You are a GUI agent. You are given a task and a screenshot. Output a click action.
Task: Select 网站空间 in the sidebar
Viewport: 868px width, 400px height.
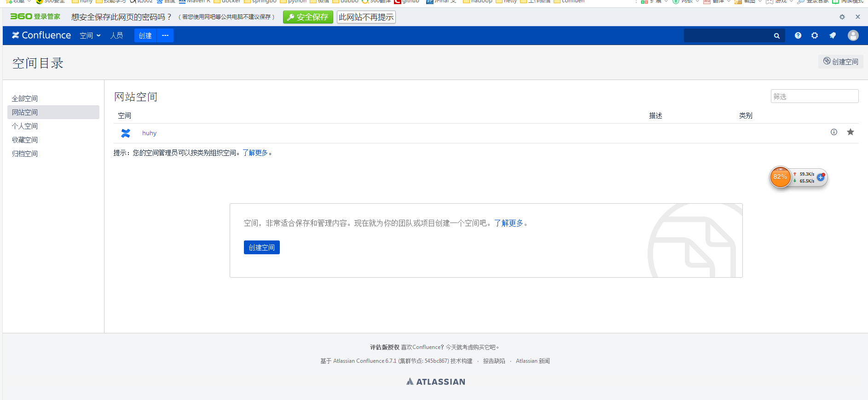[x=53, y=112]
